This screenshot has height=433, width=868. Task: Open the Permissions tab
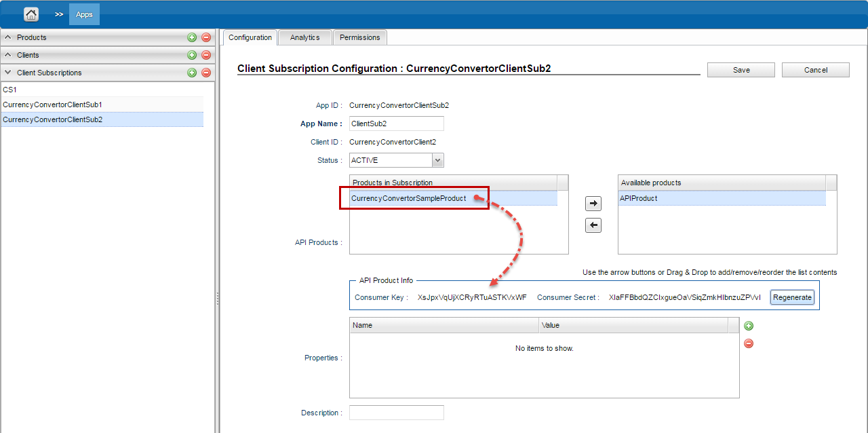pyautogui.click(x=359, y=37)
